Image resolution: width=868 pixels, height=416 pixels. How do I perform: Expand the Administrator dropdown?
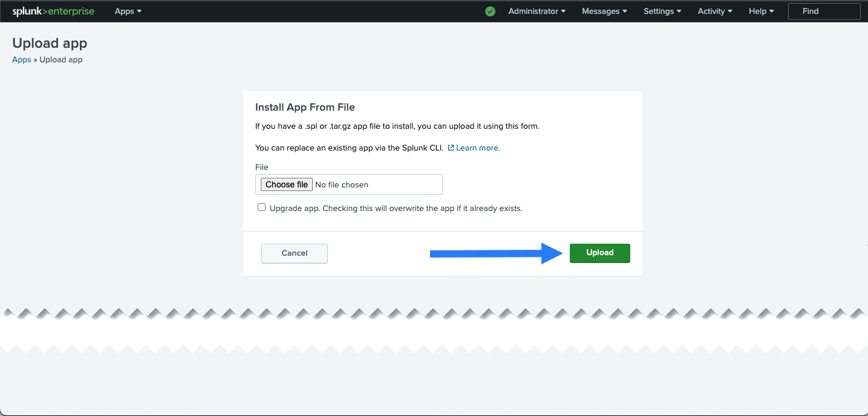click(537, 11)
